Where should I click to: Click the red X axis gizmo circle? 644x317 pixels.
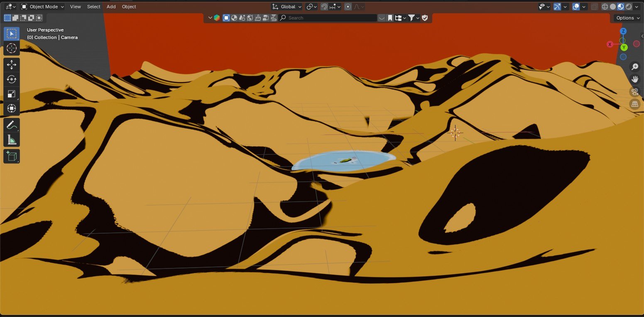click(610, 44)
